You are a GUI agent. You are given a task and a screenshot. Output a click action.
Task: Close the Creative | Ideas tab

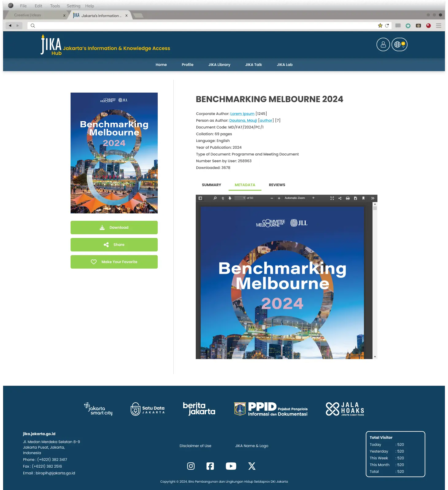64,15
